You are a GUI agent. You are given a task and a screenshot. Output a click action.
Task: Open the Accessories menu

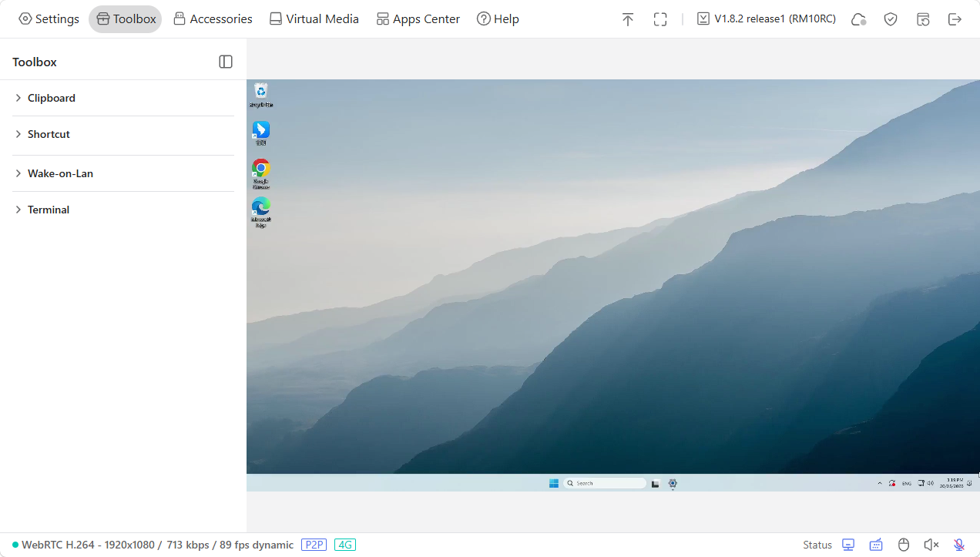213,19
